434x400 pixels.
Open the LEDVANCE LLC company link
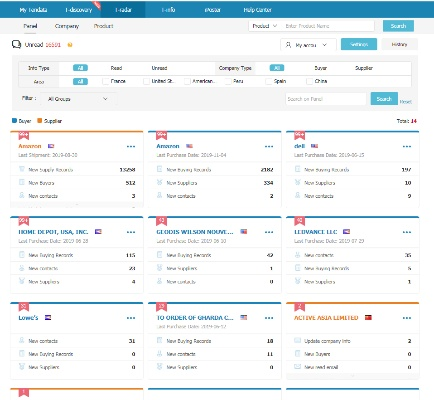click(316, 232)
